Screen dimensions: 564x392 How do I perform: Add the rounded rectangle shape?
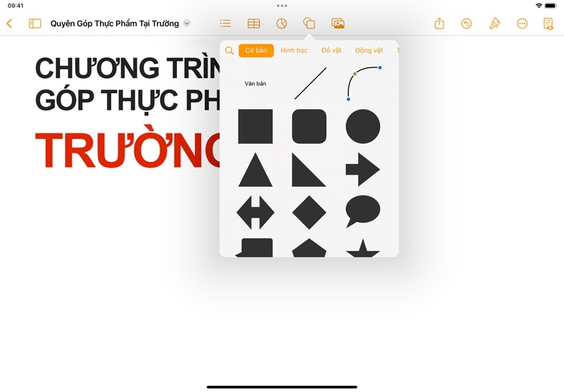(x=309, y=127)
